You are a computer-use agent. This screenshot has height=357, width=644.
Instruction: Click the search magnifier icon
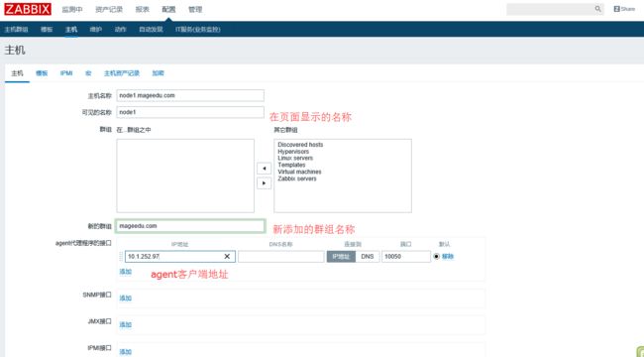click(x=597, y=9)
